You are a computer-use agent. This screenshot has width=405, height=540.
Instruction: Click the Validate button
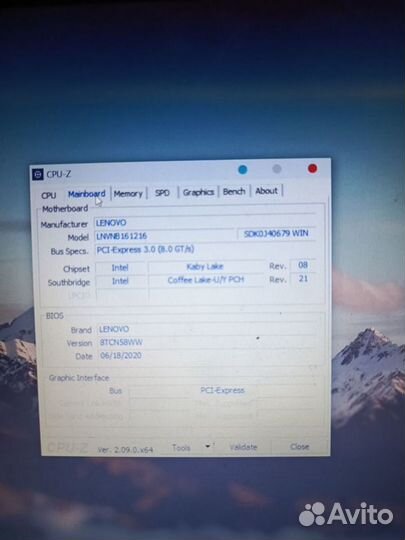point(243,447)
